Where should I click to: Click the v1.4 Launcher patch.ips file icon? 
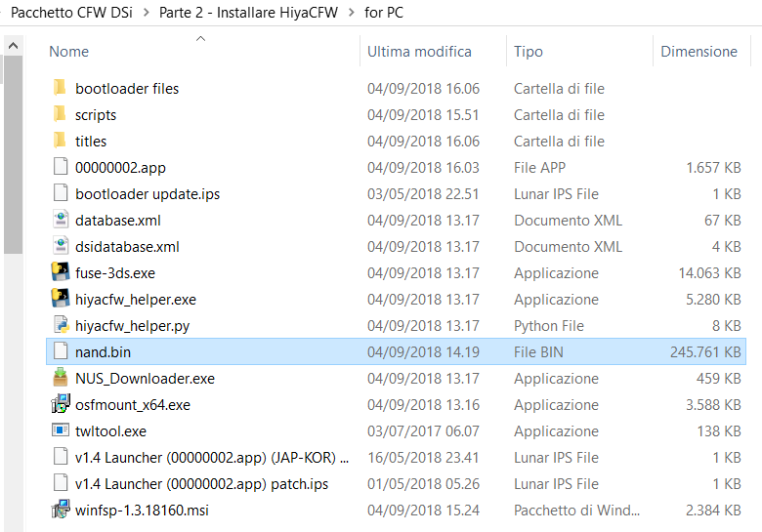[x=61, y=483]
